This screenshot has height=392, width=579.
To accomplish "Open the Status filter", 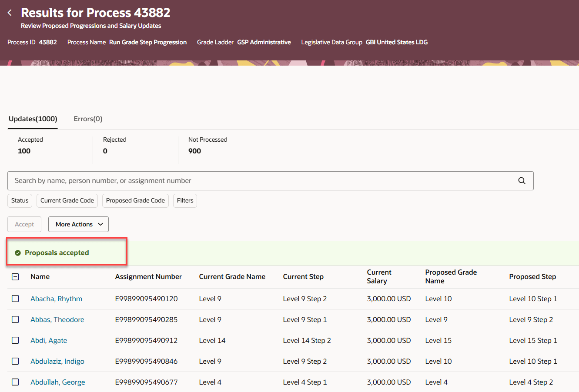I will point(20,200).
